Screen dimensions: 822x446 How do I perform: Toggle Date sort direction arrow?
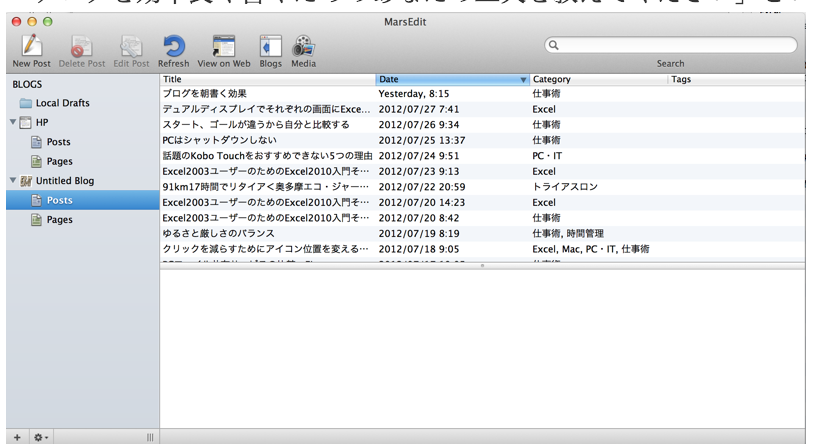523,80
